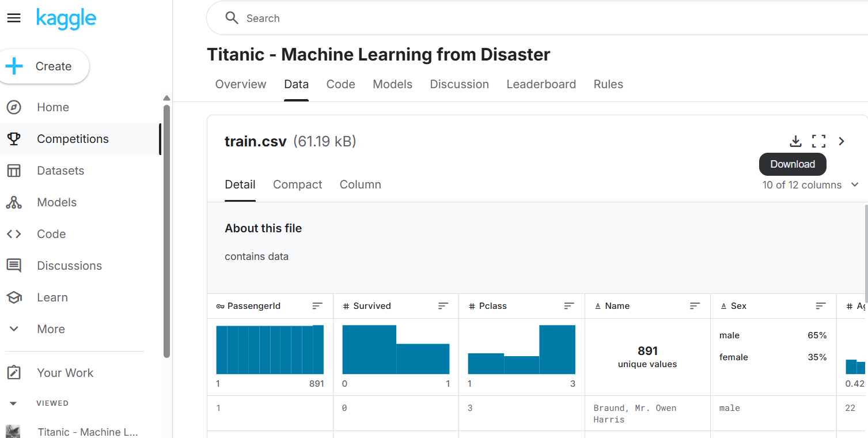Click the Learn graduation cap icon

[14, 297]
